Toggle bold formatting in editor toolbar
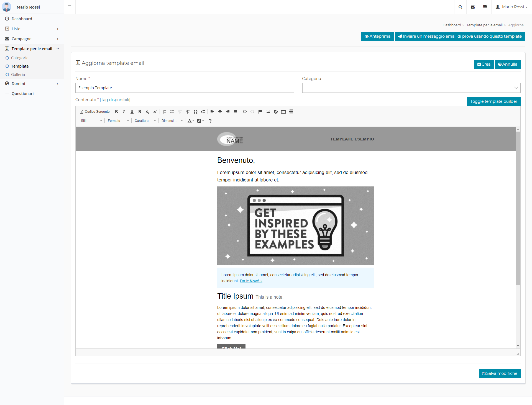532x405 pixels. click(116, 112)
